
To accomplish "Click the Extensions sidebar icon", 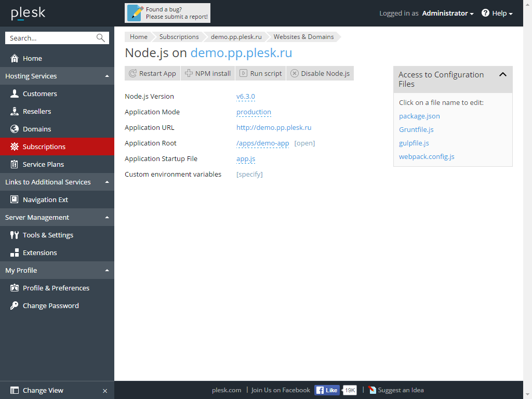I will [15, 253].
